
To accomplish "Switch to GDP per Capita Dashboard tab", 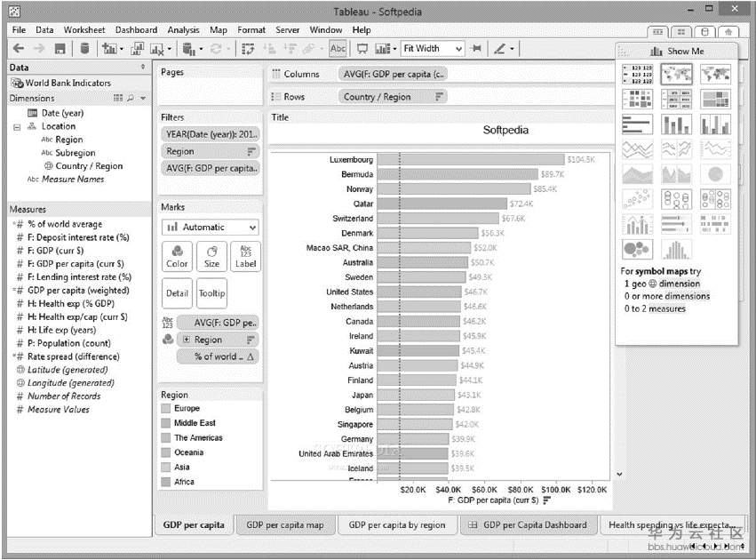I will pyautogui.click(x=529, y=524).
